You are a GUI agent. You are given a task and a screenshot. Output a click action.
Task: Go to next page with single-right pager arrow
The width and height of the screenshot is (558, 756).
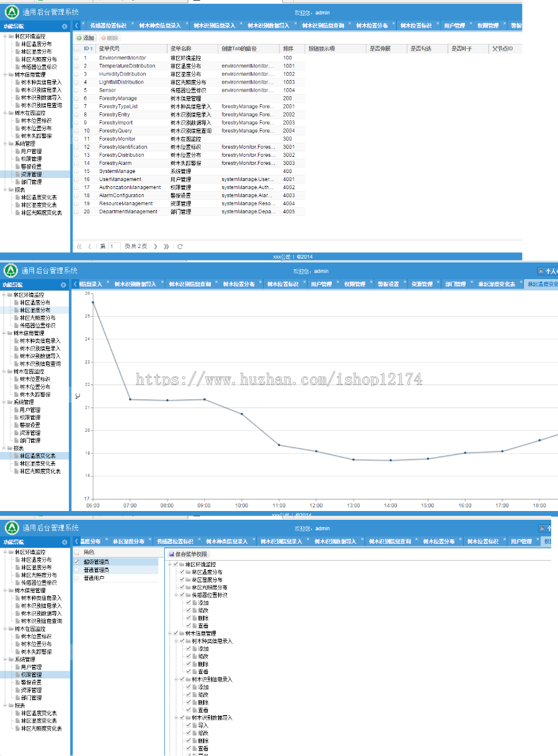coord(155,246)
